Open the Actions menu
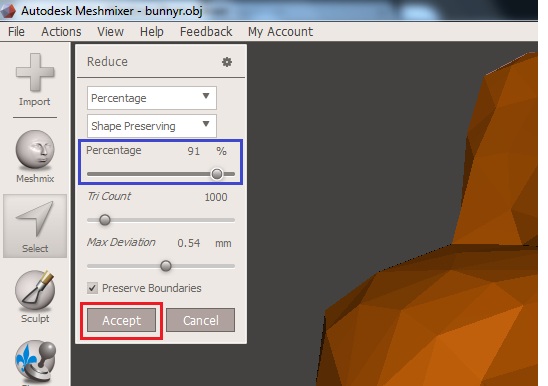The width and height of the screenshot is (548, 386). click(x=61, y=32)
